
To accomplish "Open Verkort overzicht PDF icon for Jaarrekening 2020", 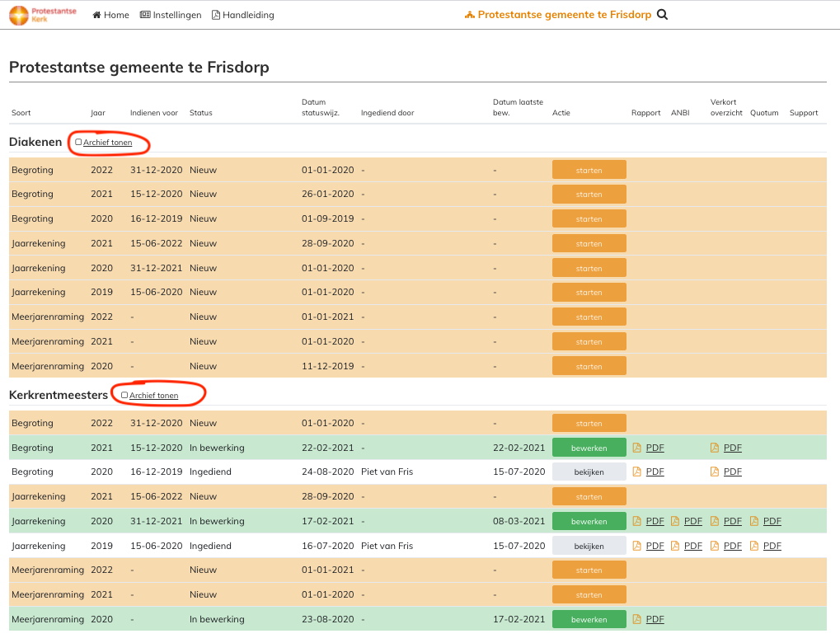I will pos(716,521).
